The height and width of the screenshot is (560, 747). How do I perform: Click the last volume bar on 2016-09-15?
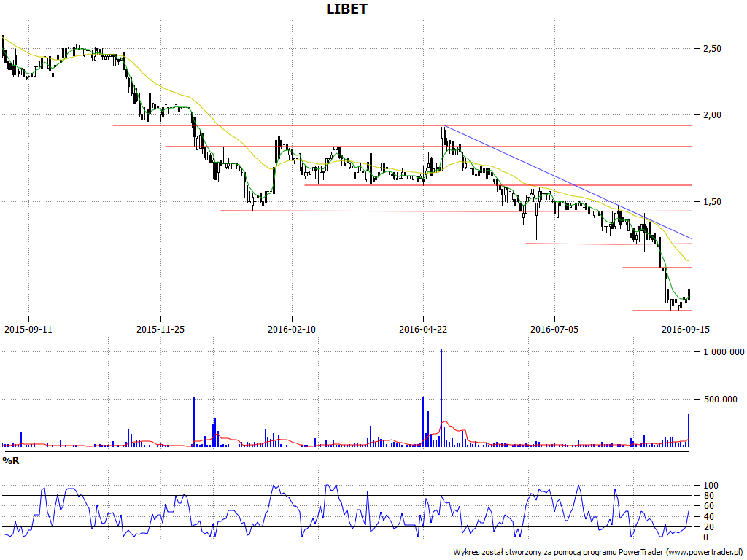pyautogui.click(x=689, y=430)
